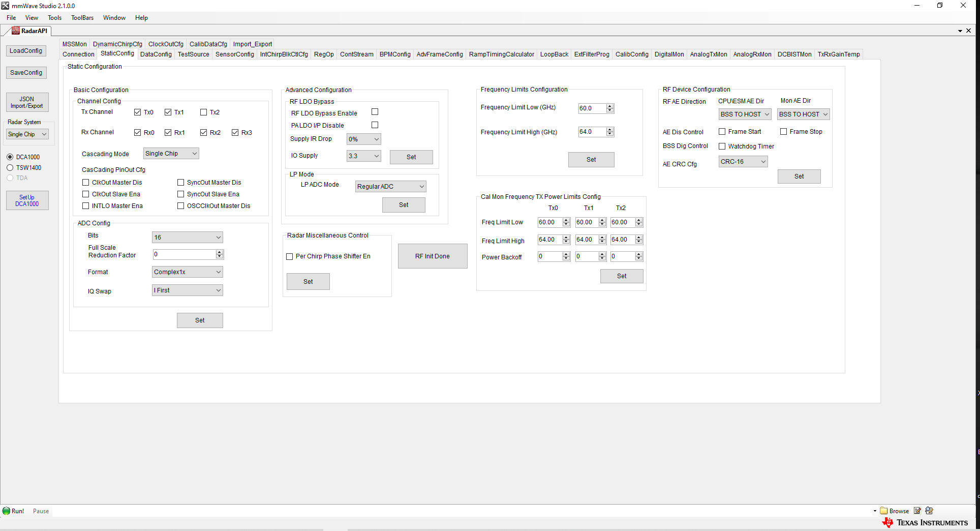Open the LP ADC Mode dropdown
Image resolution: width=980 pixels, height=531 pixels.
[390, 187]
